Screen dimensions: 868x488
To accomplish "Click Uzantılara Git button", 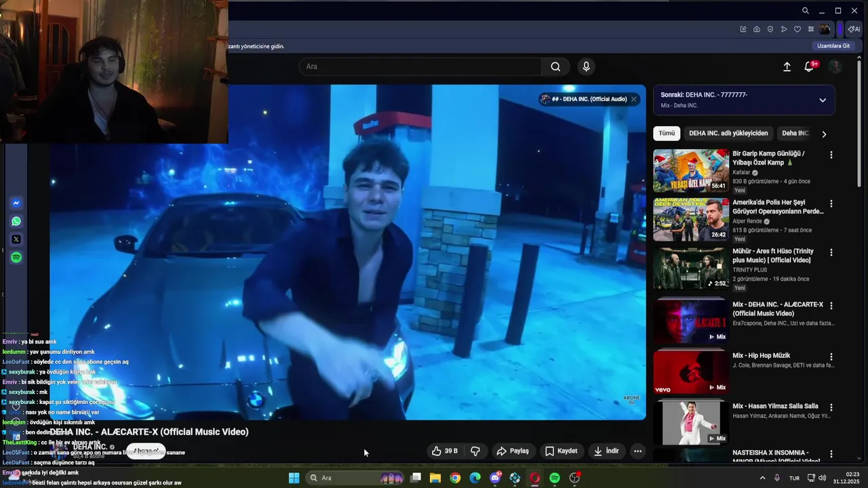I will click(x=833, y=46).
